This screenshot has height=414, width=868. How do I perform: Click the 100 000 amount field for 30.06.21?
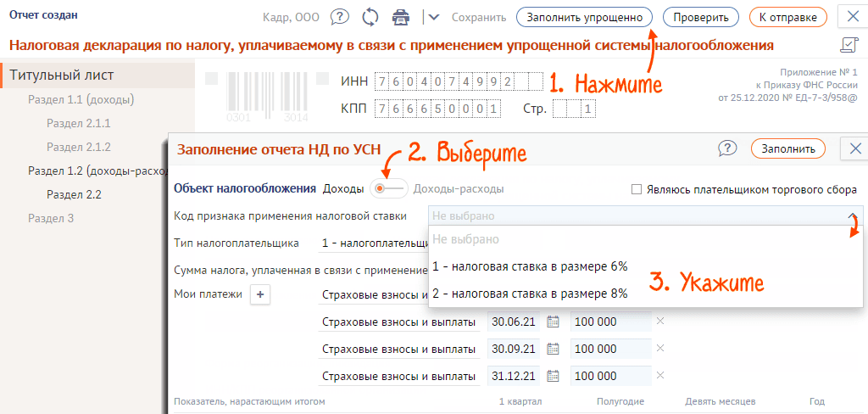[610, 322]
